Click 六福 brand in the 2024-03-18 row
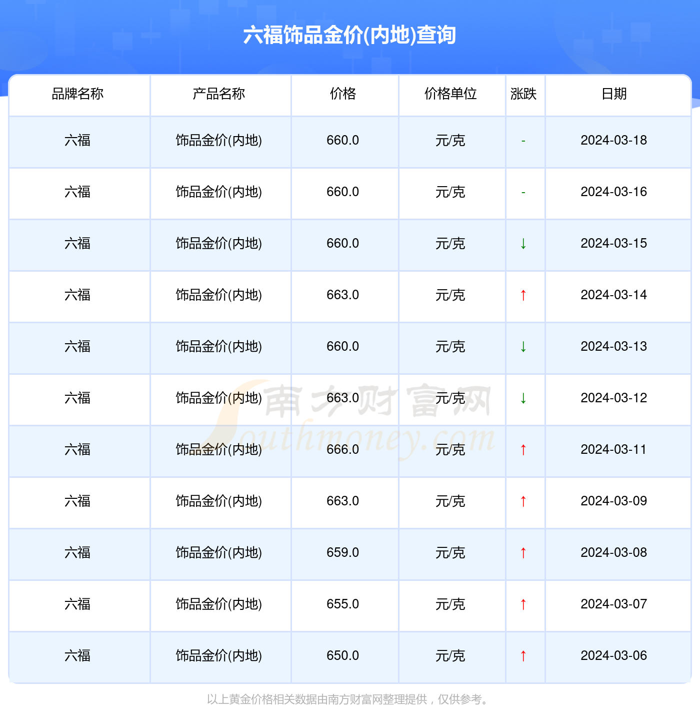Viewport: 700px width, 728px height. click(x=77, y=140)
